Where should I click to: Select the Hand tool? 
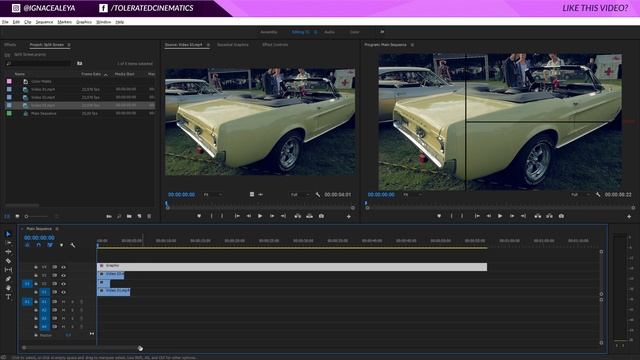(x=8, y=288)
